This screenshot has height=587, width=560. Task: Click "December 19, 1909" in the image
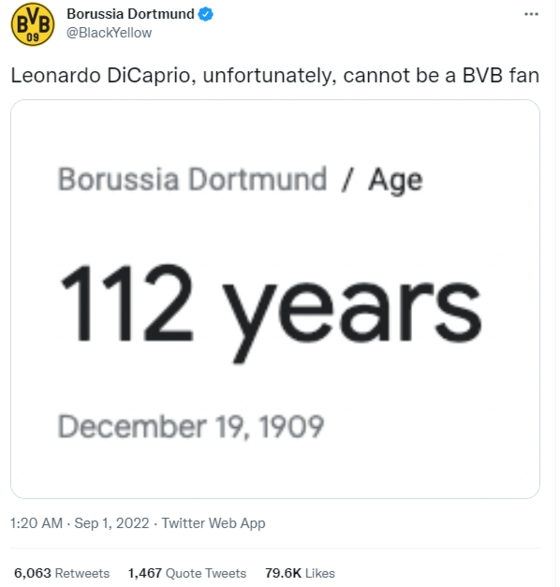click(191, 426)
